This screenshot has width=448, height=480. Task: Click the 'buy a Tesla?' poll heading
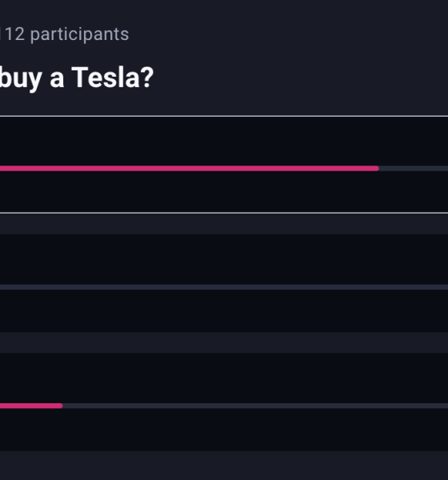[77, 78]
